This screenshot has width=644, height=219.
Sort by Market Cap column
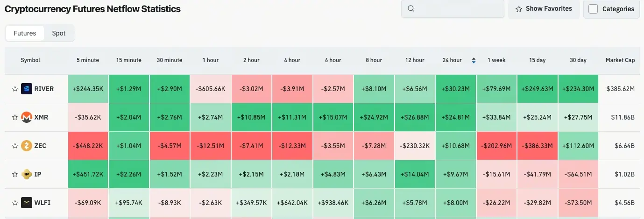point(620,60)
